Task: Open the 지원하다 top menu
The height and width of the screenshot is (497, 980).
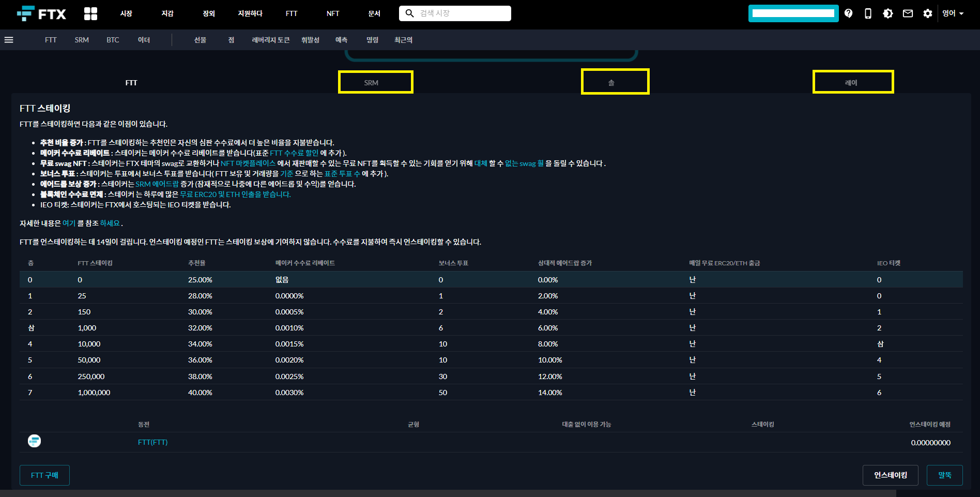Action: [250, 13]
